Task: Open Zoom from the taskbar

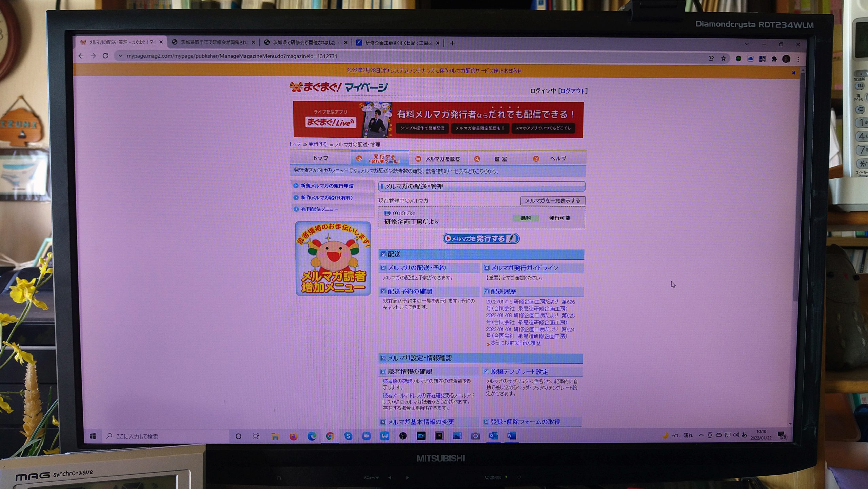Action: coord(366,436)
